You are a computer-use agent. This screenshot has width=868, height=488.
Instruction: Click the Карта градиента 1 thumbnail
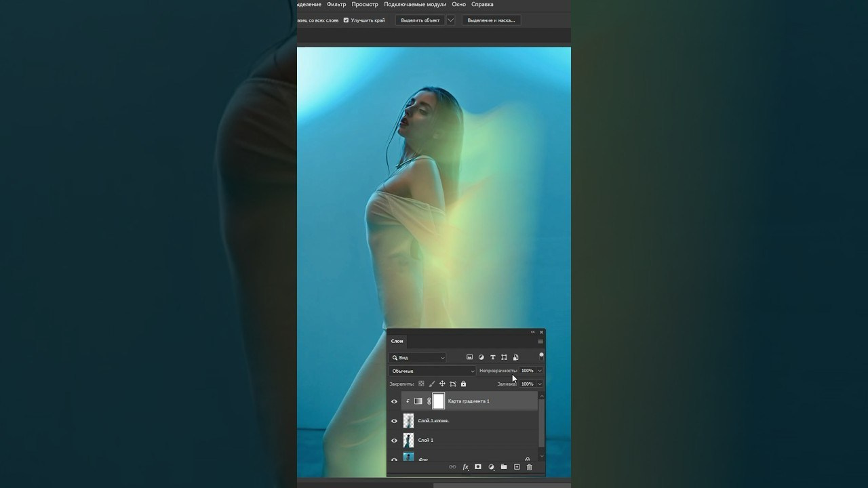(418, 401)
